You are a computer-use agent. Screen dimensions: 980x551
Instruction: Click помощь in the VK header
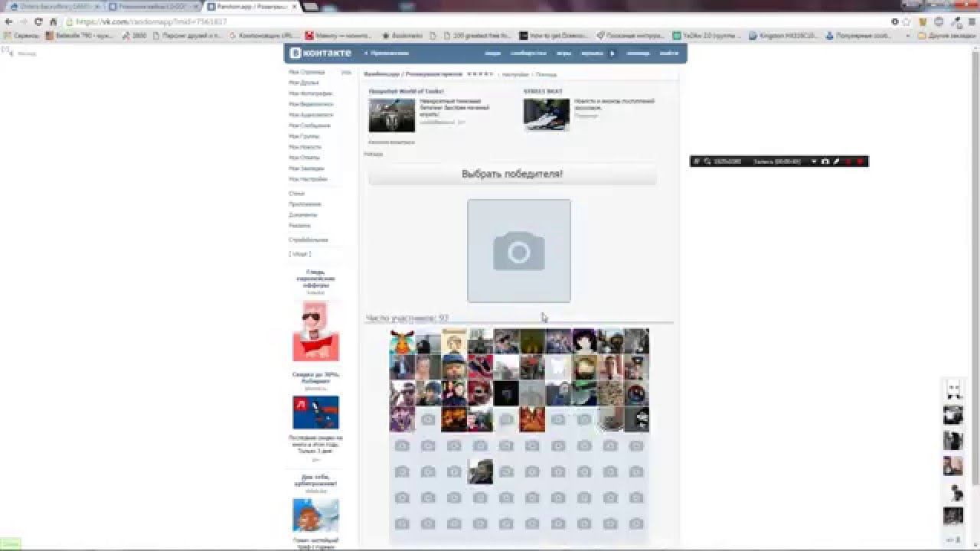(x=638, y=54)
